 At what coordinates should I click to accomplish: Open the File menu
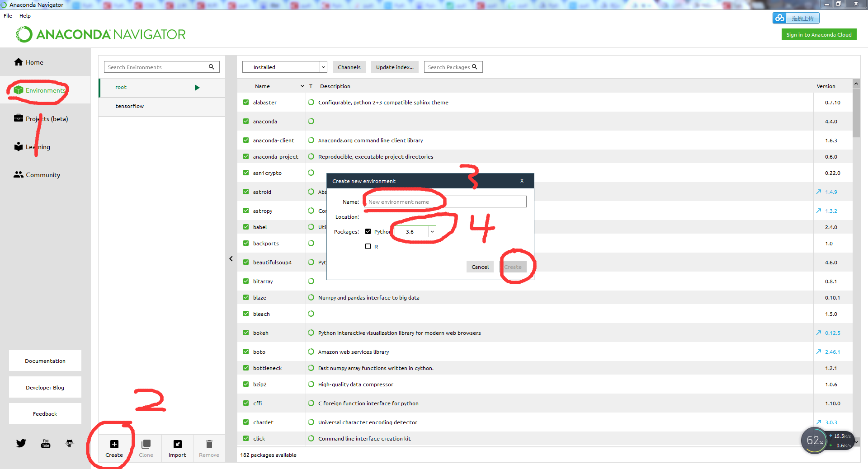8,16
